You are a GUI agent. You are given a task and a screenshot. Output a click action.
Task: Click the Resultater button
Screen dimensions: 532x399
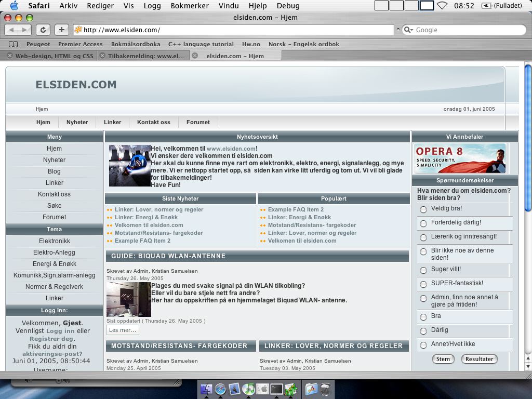coord(479,359)
